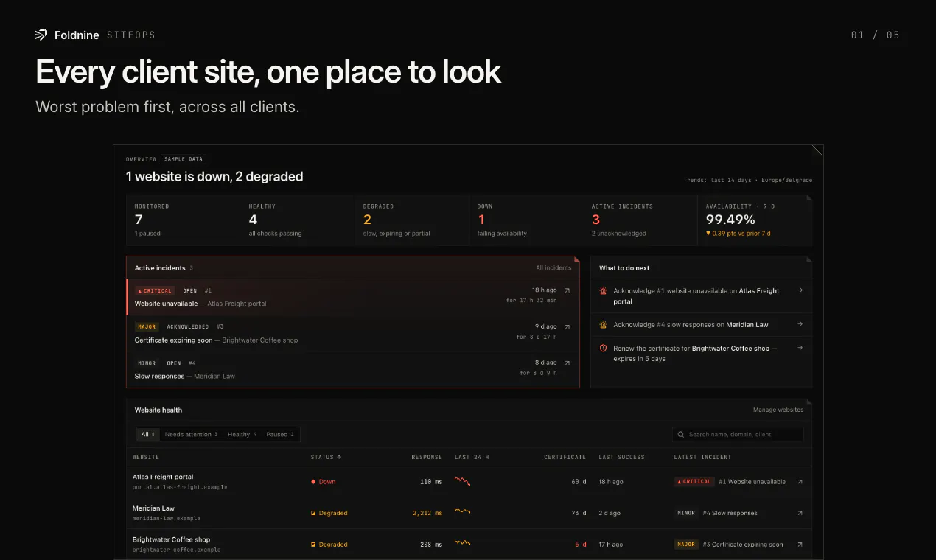
Task: Sort by the STATUS column header
Action: [x=326, y=458]
